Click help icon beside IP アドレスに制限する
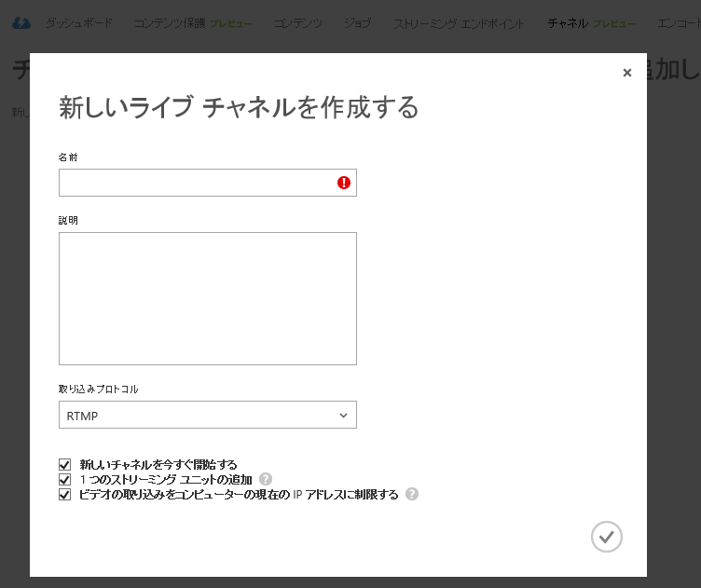This screenshot has width=701, height=588. (412, 494)
